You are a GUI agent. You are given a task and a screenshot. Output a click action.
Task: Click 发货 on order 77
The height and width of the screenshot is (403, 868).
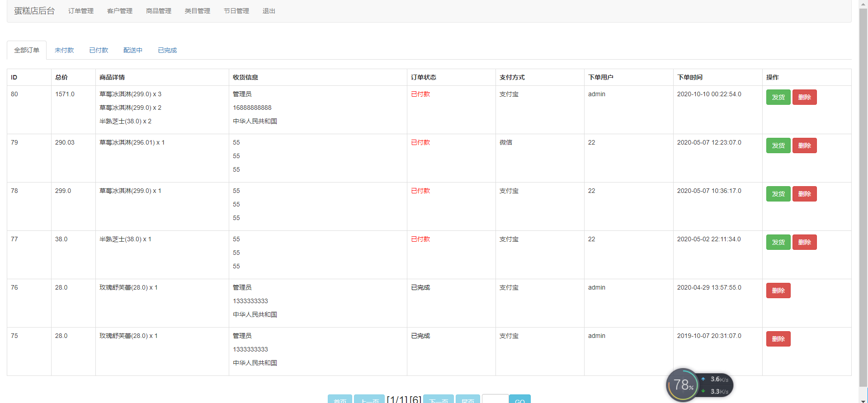pyautogui.click(x=778, y=242)
